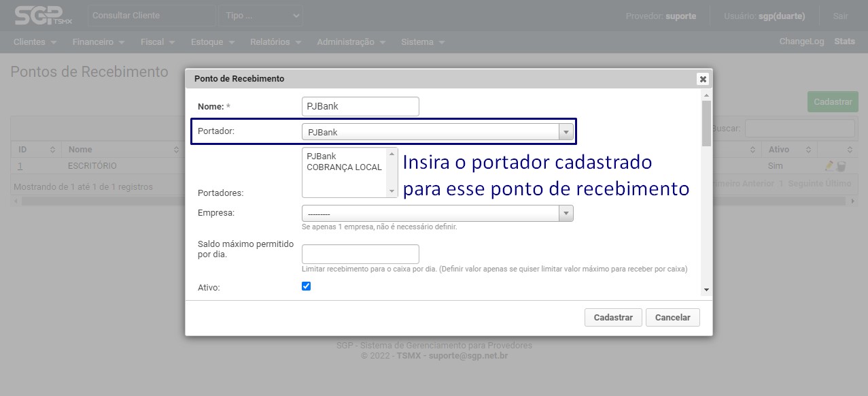Screen dimensions: 868x396
Task: Open the Tipo dropdown in header
Action: [260, 16]
